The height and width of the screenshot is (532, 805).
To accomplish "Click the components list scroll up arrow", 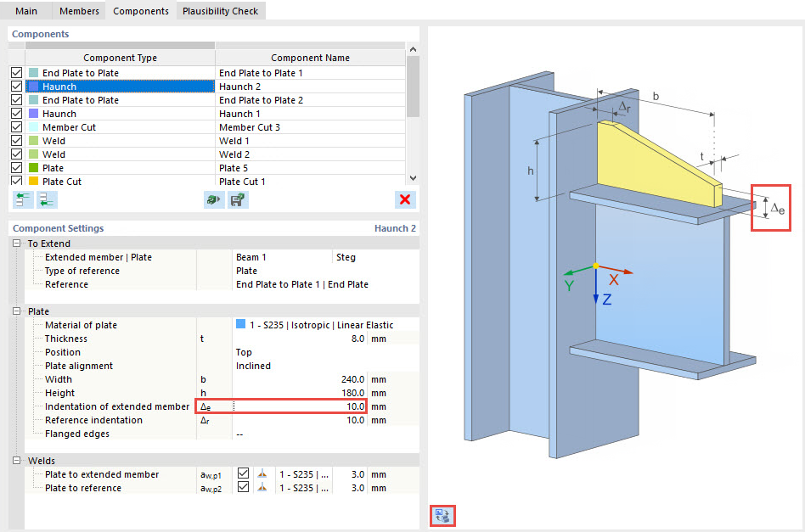I will point(413,49).
